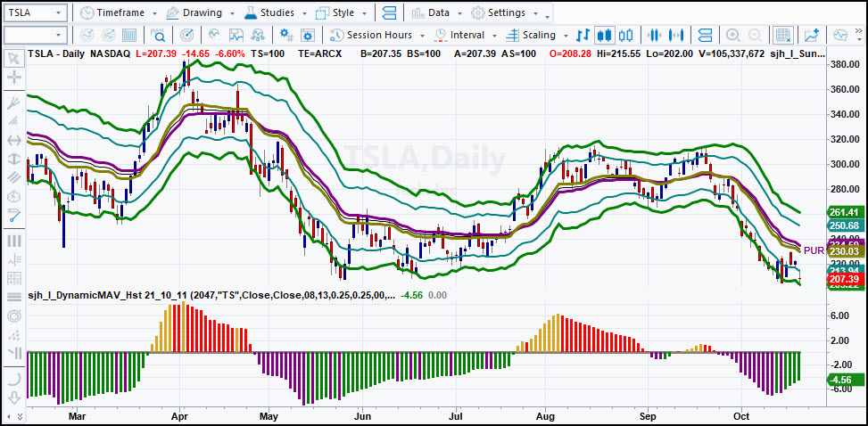Open the Timeframe menu
Viewport: 868px width, 426px height.
(112, 12)
